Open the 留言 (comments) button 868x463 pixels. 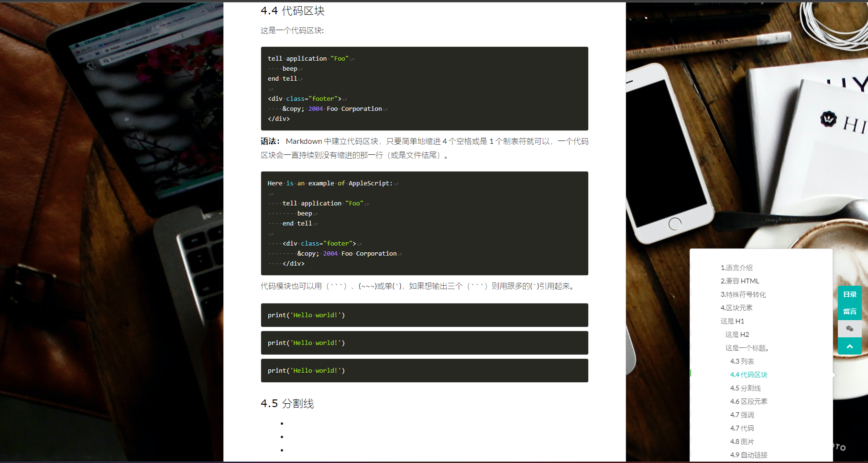click(850, 311)
